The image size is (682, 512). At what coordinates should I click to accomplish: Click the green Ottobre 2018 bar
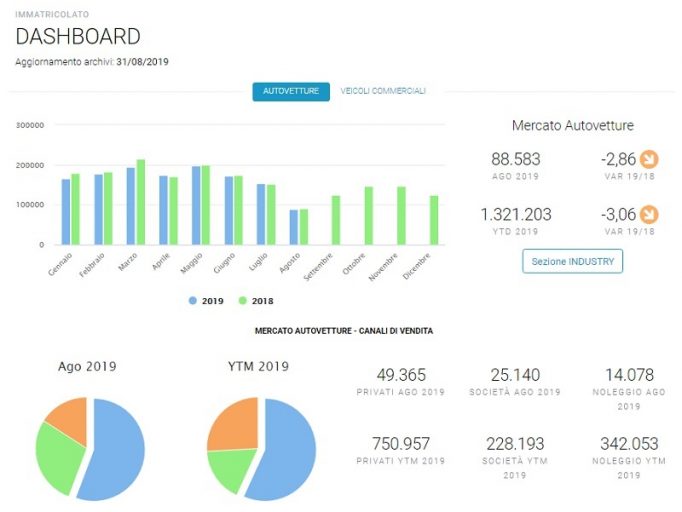(x=369, y=216)
